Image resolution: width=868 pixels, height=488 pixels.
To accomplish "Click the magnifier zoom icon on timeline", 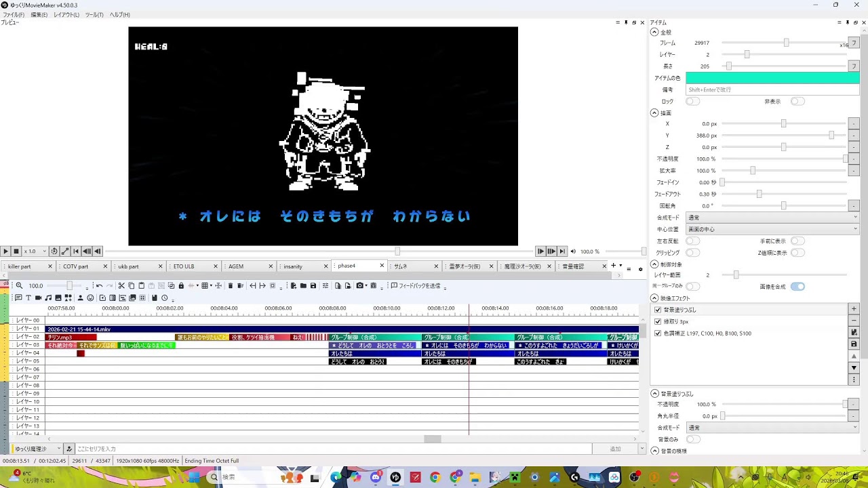I will (19, 285).
